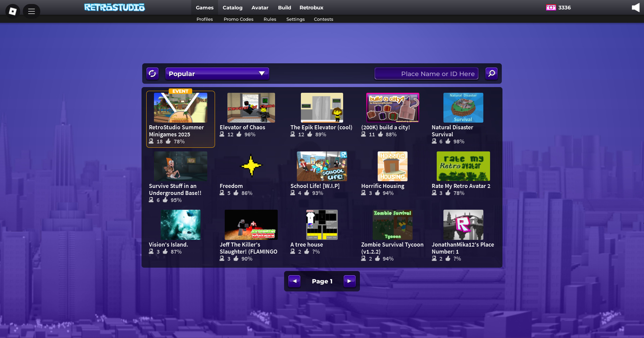
Task: Click the Natural Disaster Survival title
Action: click(452, 131)
